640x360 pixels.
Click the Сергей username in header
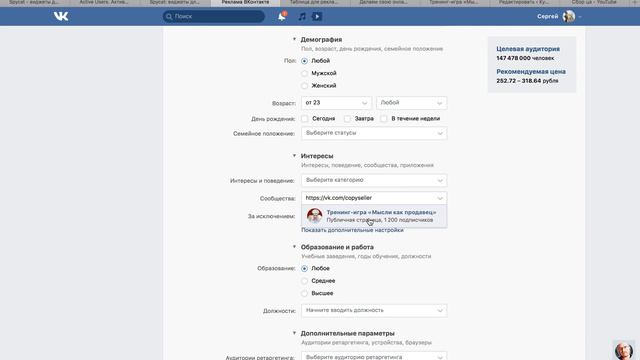point(547,16)
